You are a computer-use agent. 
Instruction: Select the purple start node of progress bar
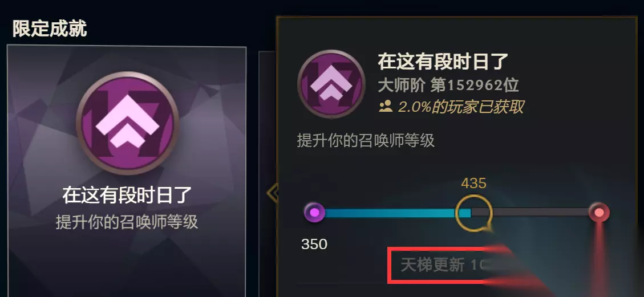[315, 213]
